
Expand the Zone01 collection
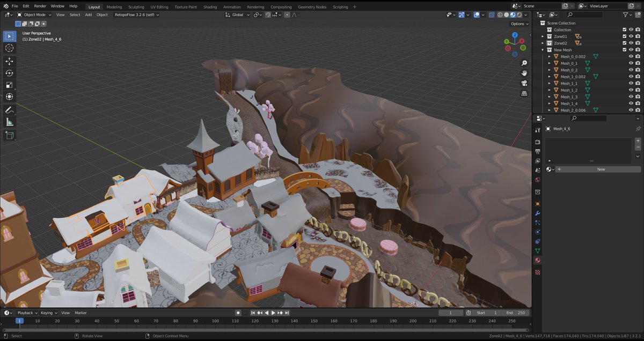543,36
